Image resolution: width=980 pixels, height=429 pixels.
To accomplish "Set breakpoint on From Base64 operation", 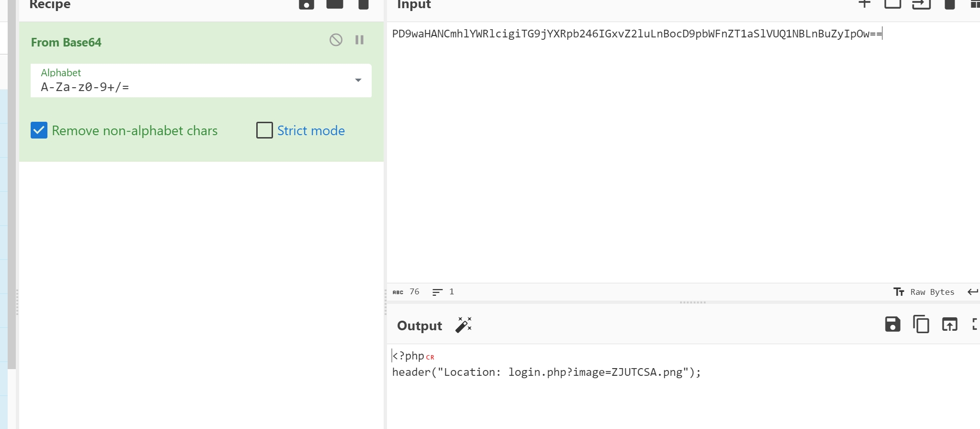I will click(359, 40).
